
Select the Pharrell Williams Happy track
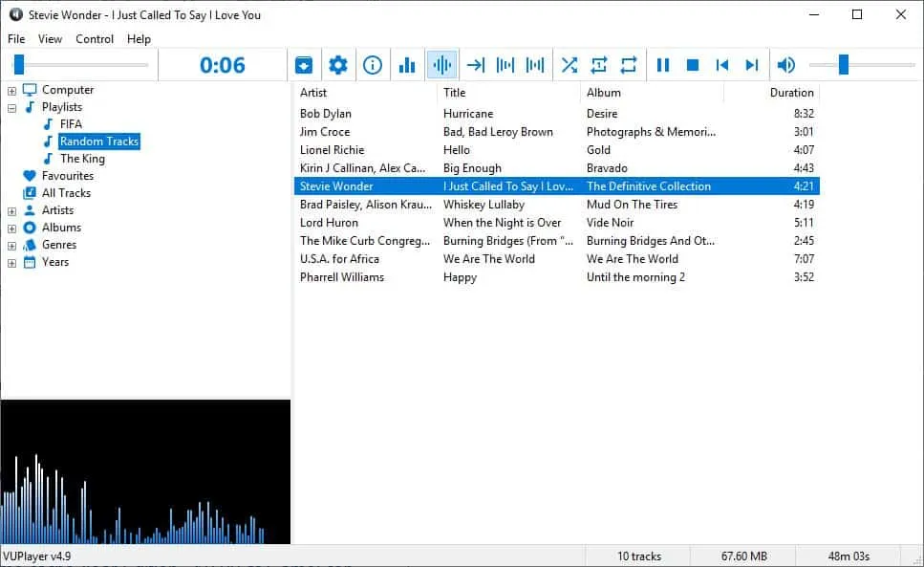556,277
